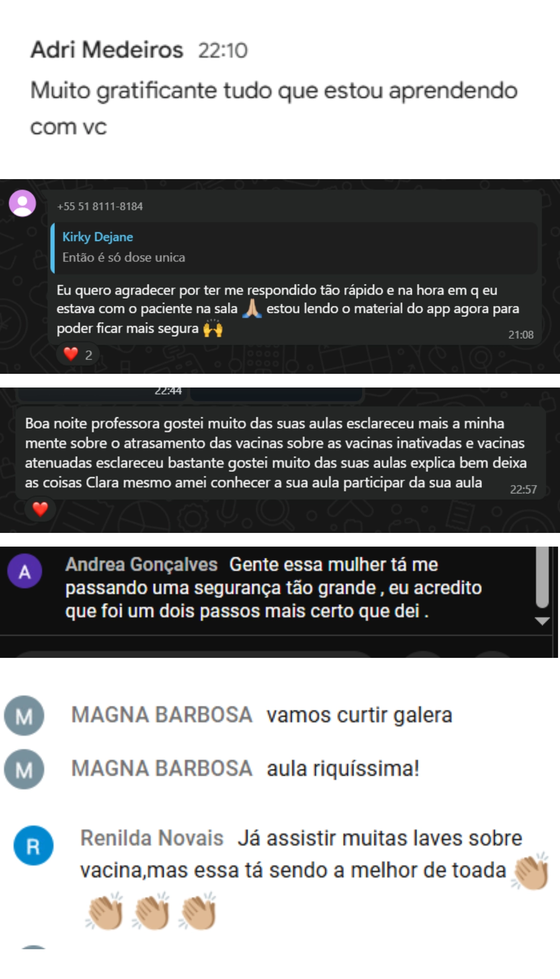Image resolution: width=560 pixels, height=979 pixels.
Task: Click the second MAGNA BARBOSA M avatar
Action: [x=24, y=769]
